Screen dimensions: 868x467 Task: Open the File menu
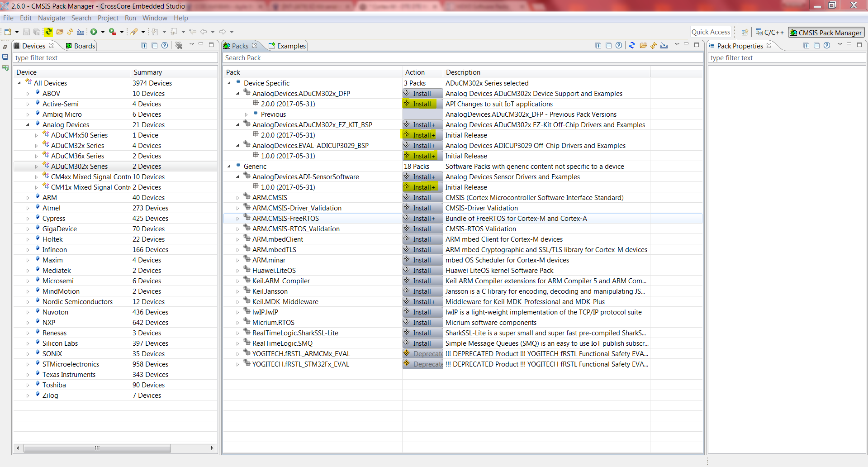point(8,18)
